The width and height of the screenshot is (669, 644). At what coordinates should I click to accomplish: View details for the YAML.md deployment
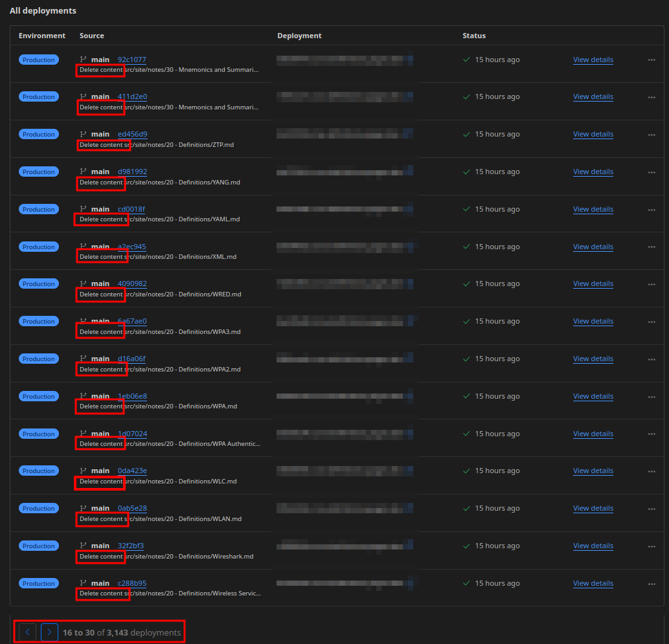pyautogui.click(x=593, y=209)
